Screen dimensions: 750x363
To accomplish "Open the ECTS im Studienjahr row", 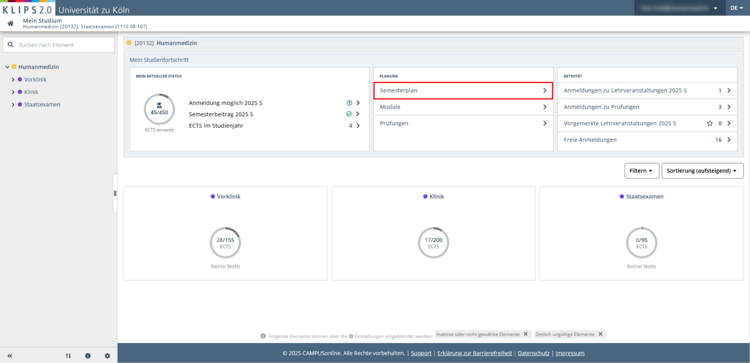I will point(274,126).
